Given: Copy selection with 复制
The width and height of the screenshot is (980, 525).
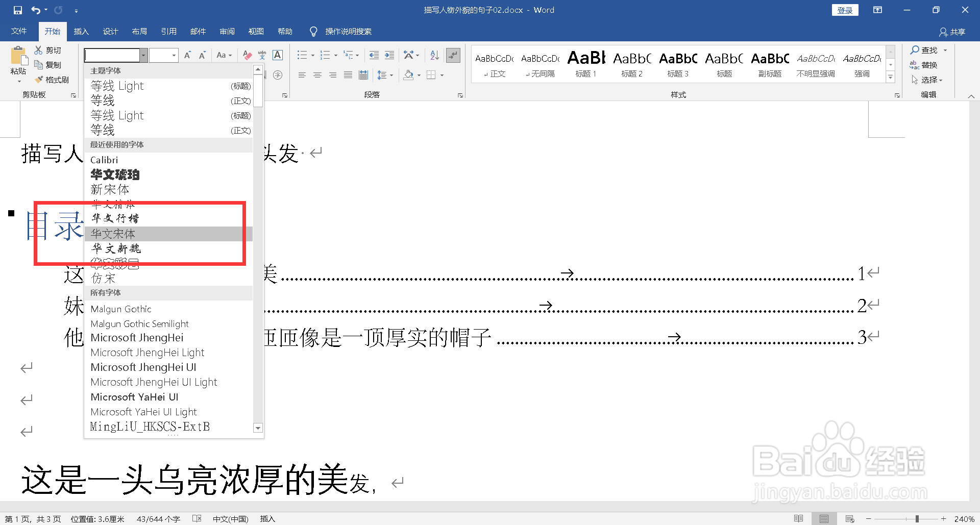Looking at the screenshot, I should tap(48, 65).
